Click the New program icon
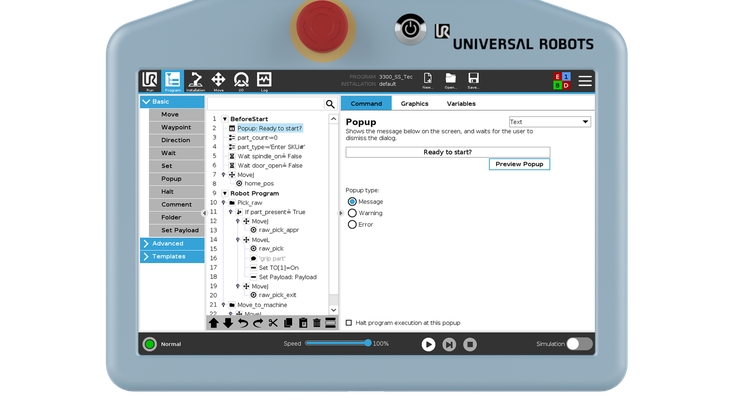The height and width of the screenshot is (413, 735). click(x=427, y=80)
